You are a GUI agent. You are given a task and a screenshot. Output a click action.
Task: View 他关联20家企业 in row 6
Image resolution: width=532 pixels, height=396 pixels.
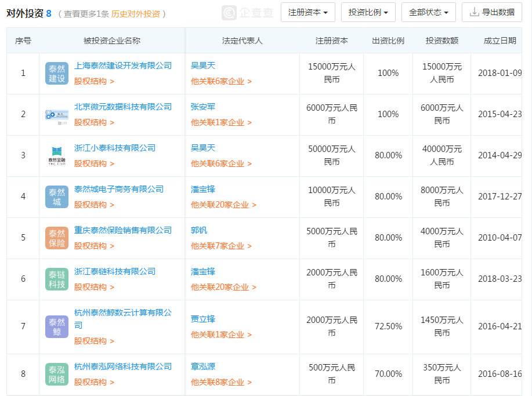223,287
